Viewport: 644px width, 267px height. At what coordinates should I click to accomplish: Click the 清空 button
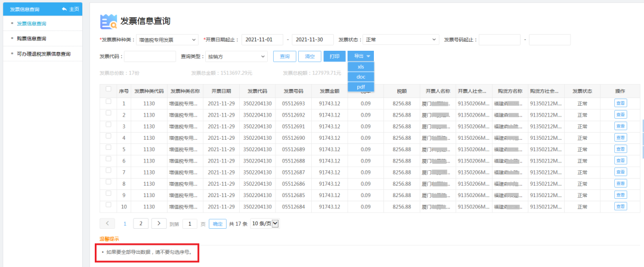click(x=309, y=56)
